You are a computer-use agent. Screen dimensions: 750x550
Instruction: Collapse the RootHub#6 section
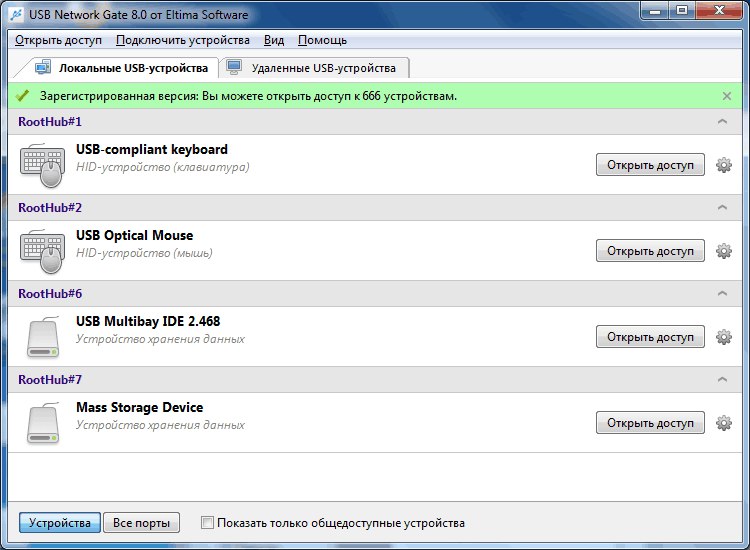point(722,294)
